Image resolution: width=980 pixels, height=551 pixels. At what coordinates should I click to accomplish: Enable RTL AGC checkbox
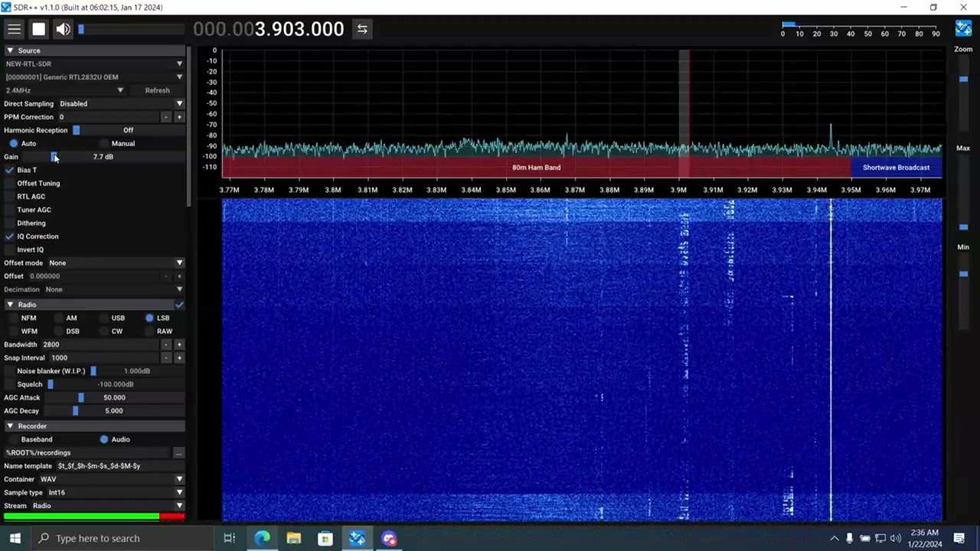click(x=10, y=197)
